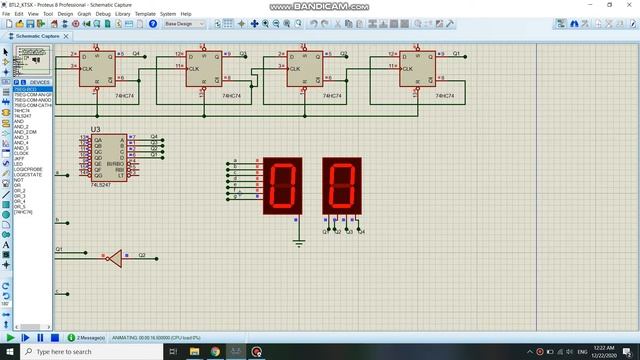Image resolution: width=640 pixels, height=360 pixels.
Task: Open the Design menu
Action: point(65,14)
